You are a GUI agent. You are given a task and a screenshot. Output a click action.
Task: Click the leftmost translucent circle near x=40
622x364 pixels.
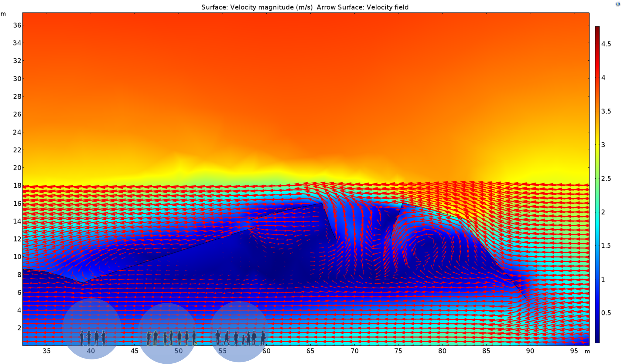click(92, 318)
